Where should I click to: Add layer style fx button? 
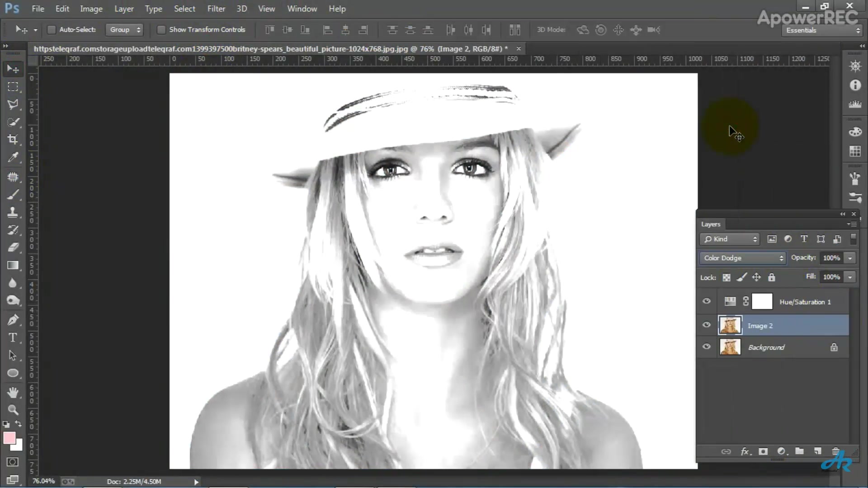[745, 451]
